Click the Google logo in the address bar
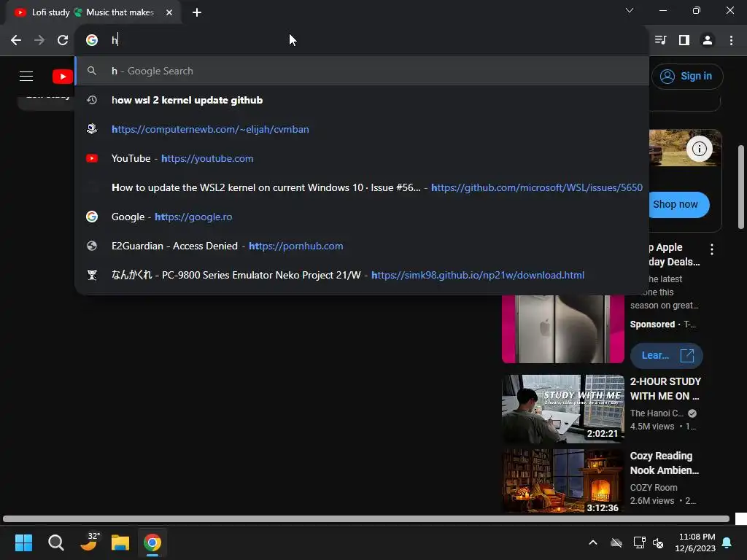 coord(92,40)
